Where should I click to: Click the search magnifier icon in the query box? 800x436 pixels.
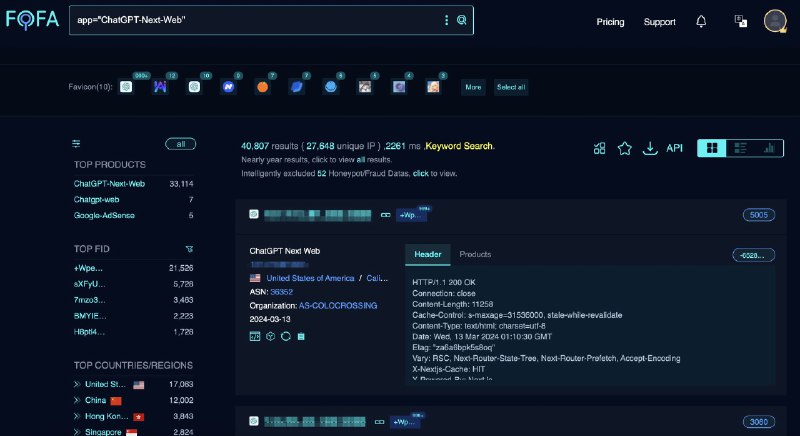tap(462, 20)
